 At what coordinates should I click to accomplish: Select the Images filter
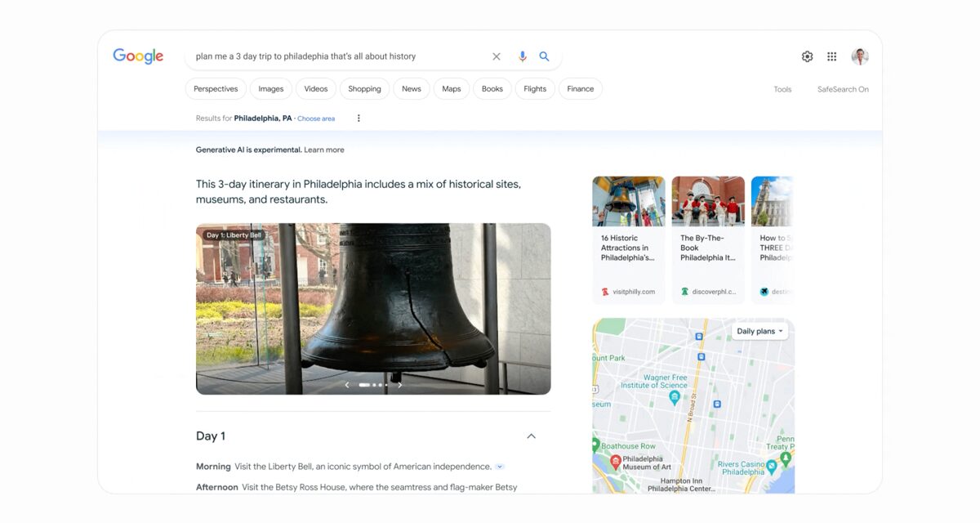(x=271, y=89)
